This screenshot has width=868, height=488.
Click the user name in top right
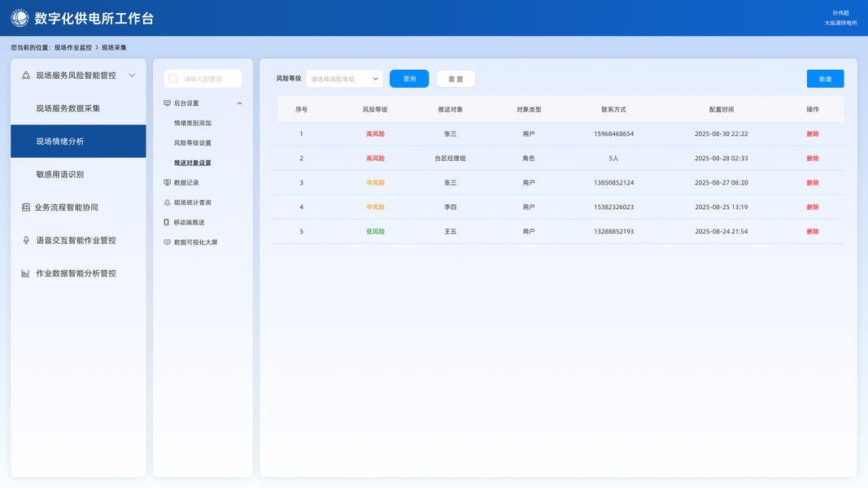840,13
